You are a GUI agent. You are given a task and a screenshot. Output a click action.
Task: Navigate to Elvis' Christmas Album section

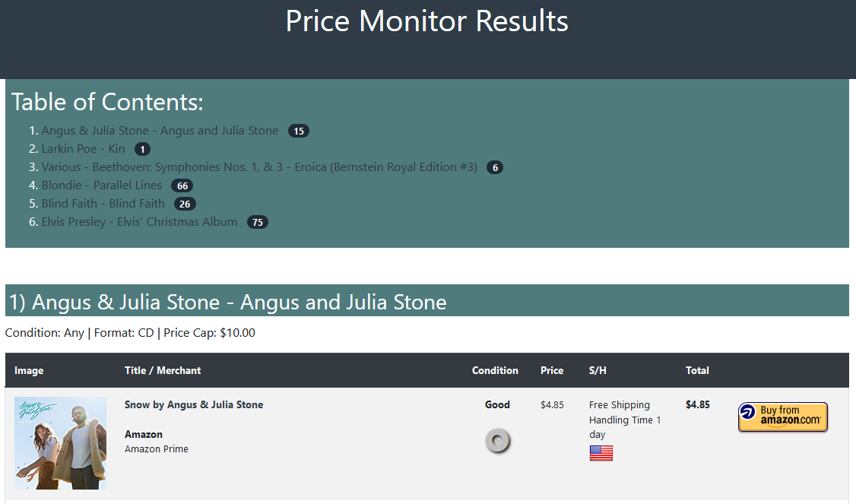[x=139, y=222]
